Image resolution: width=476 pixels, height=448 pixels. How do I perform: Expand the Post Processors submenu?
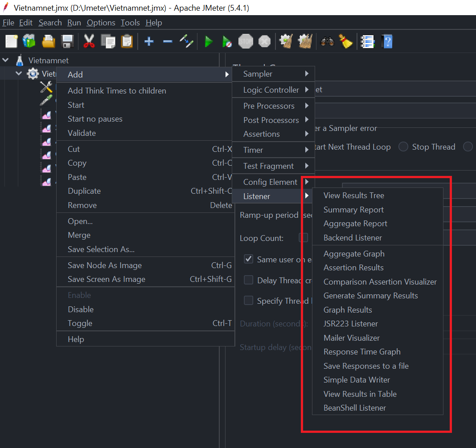coord(273,120)
